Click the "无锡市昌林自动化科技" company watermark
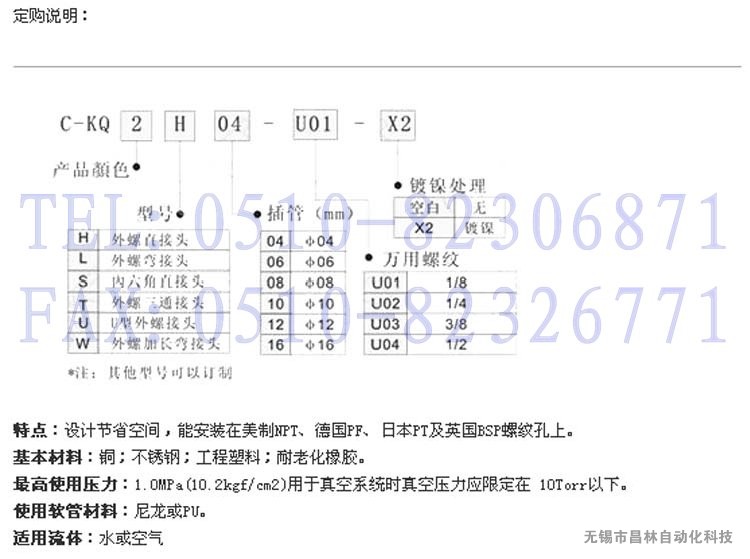Image resolution: width=750 pixels, height=559 pixels. pos(658,537)
